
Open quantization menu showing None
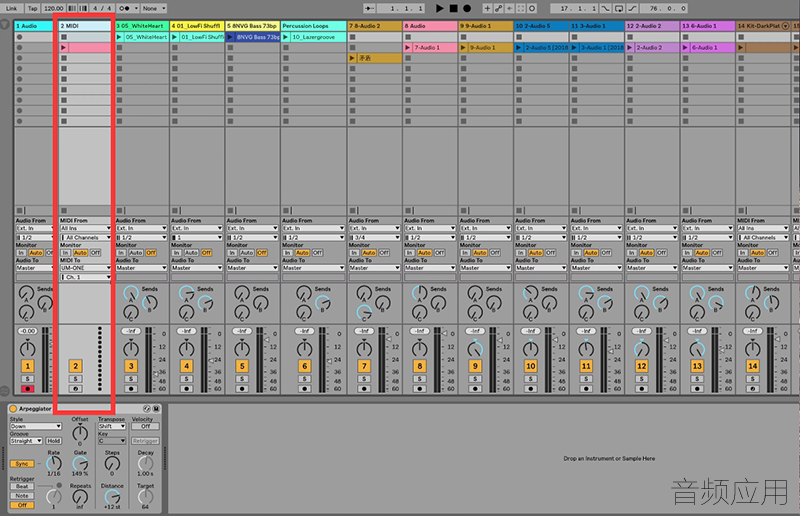[154, 8]
